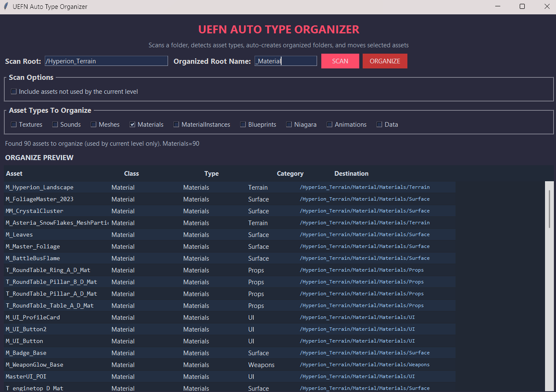Click destination path of M_UI_ProfileCard

tap(357, 317)
